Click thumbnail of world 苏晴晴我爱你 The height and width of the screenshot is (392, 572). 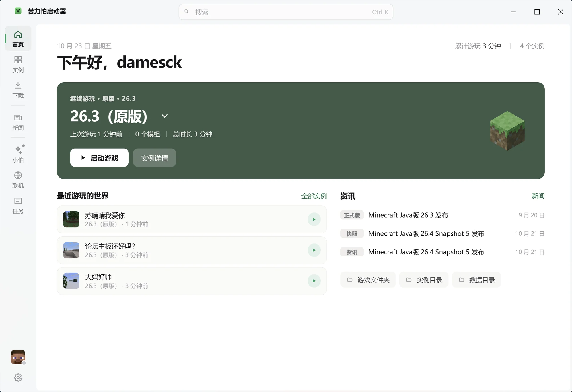(71, 219)
